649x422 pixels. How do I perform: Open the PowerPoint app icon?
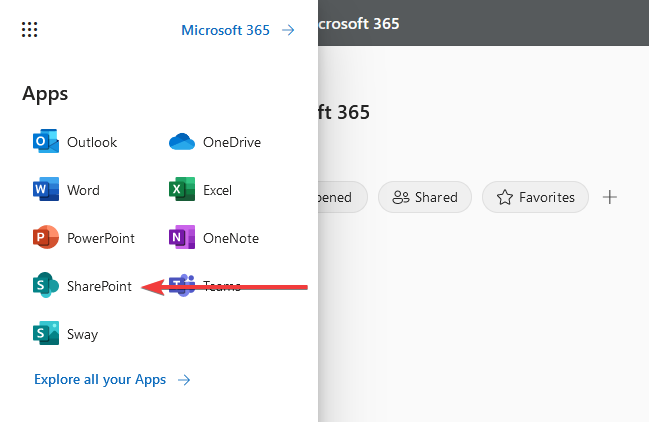tap(46, 237)
